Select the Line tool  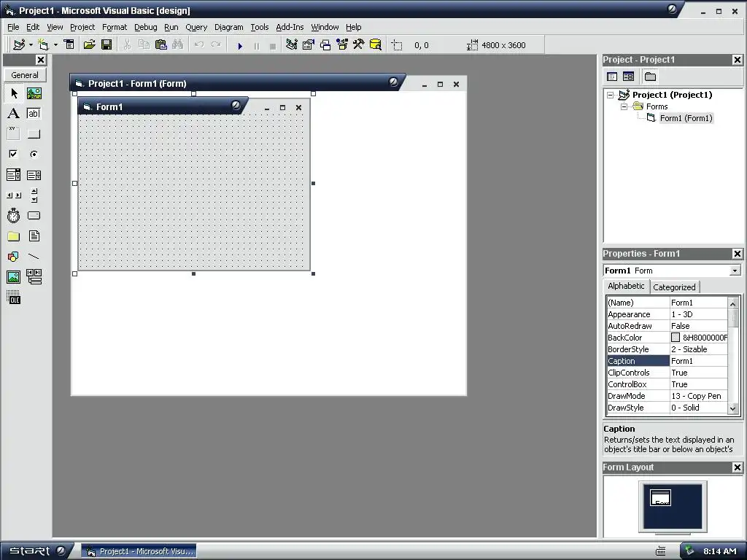tap(34, 257)
